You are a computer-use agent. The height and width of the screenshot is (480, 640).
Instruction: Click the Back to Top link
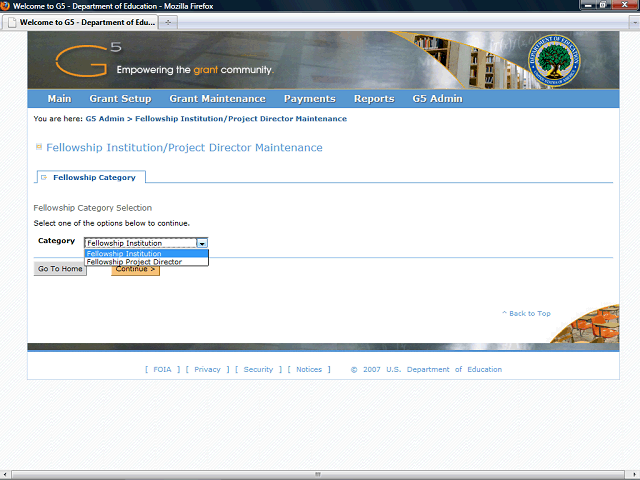pos(527,313)
